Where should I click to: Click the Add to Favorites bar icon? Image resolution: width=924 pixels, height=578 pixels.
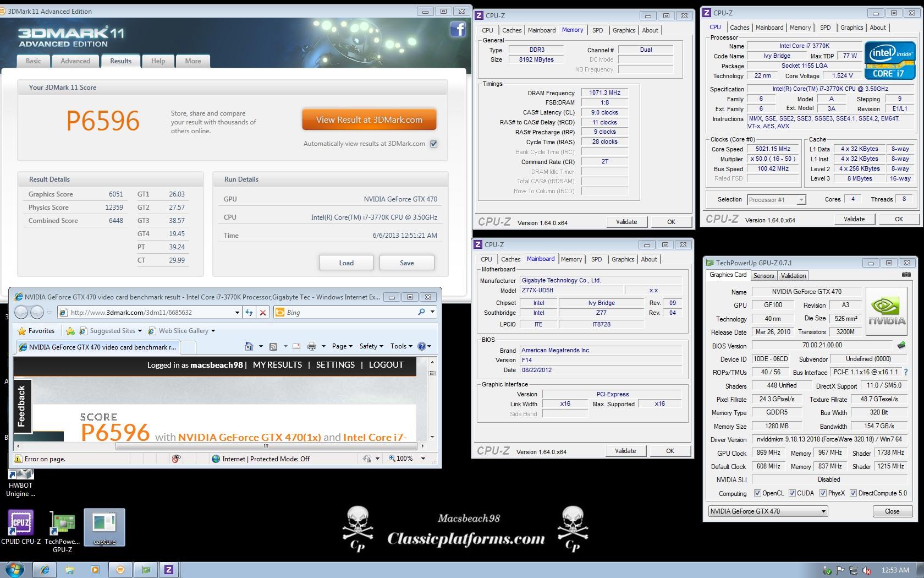(70, 331)
